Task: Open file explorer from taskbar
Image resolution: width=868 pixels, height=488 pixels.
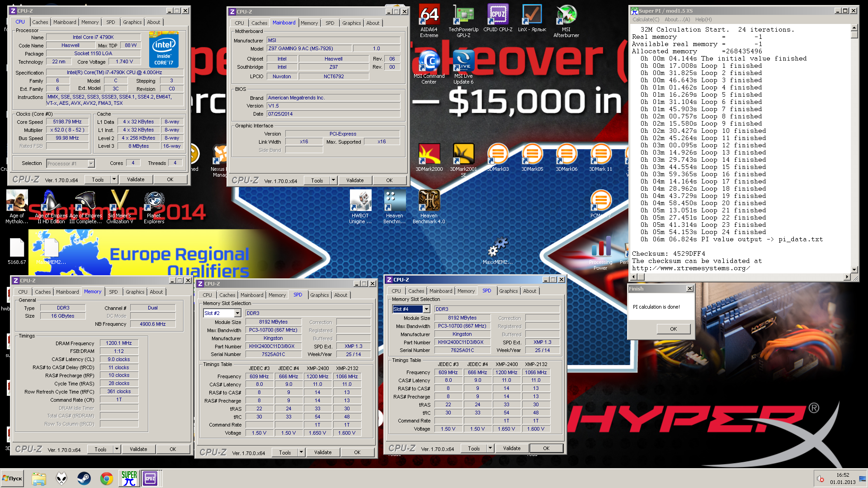Action: pos(39,478)
